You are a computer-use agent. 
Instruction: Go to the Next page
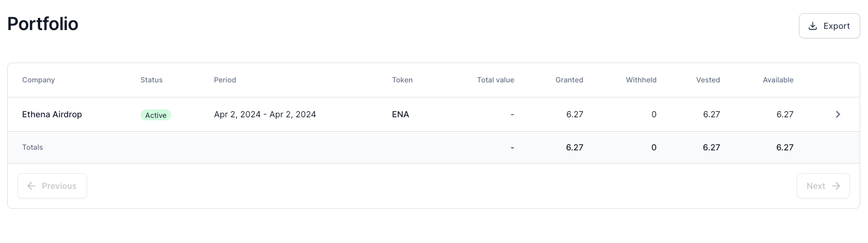pos(823,186)
